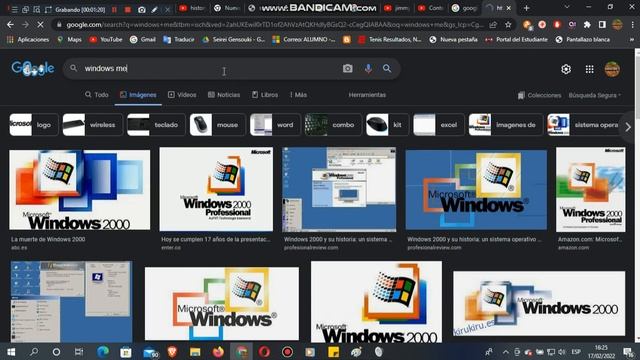The image size is (640, 360).
Task: Click the blue search magnifier button
Action: click(x=387, y=69)
